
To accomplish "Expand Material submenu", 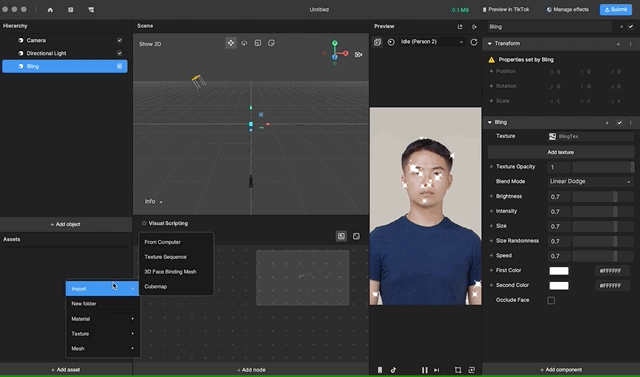I will (x=102, y=319).
